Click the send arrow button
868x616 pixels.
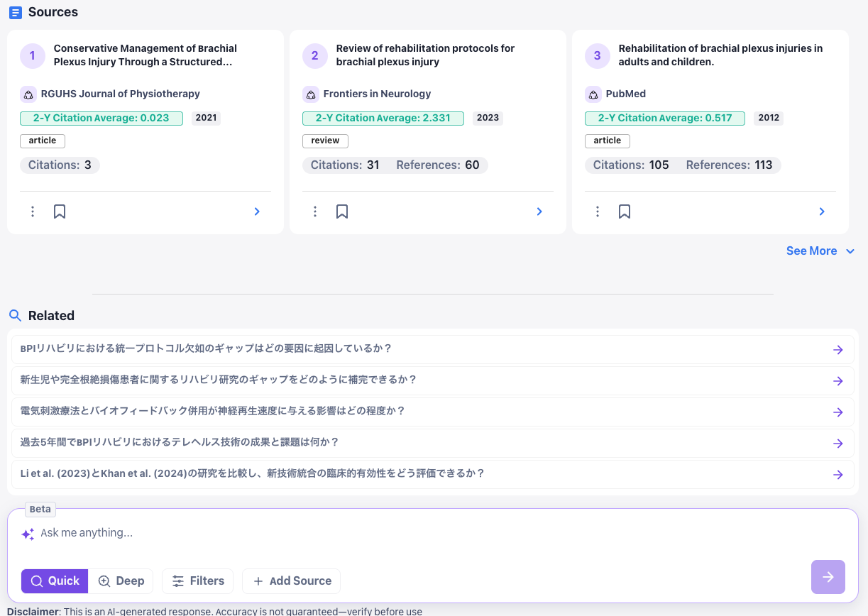(828, 577)
